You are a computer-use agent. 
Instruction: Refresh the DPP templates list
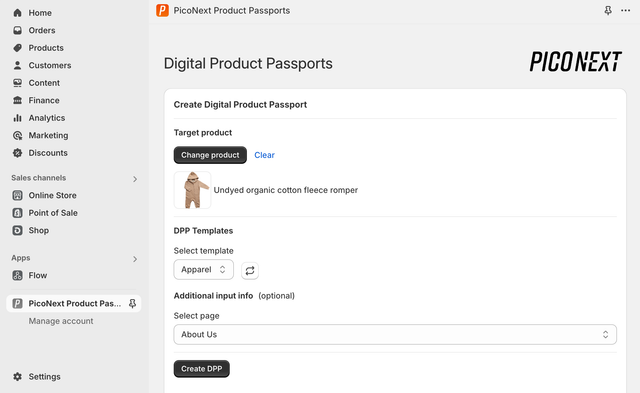[x=250, y=271]
